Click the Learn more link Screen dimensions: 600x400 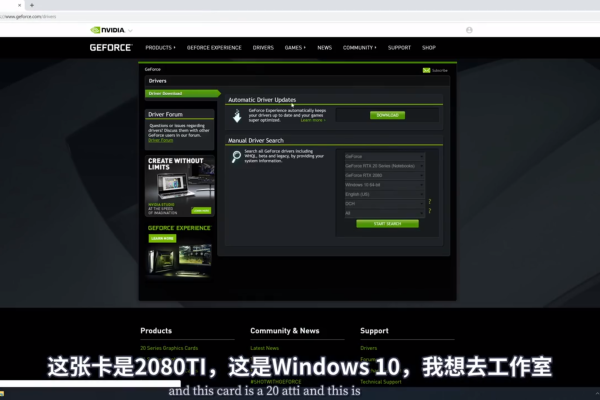click(x=313, y=120)
